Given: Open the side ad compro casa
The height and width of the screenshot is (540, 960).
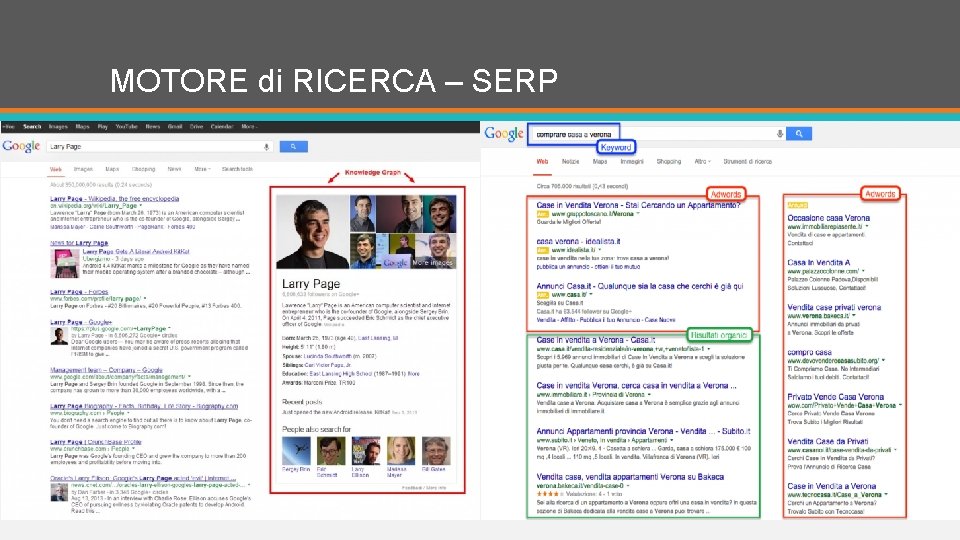Looking at the screenshot, I should coord(809,353).
